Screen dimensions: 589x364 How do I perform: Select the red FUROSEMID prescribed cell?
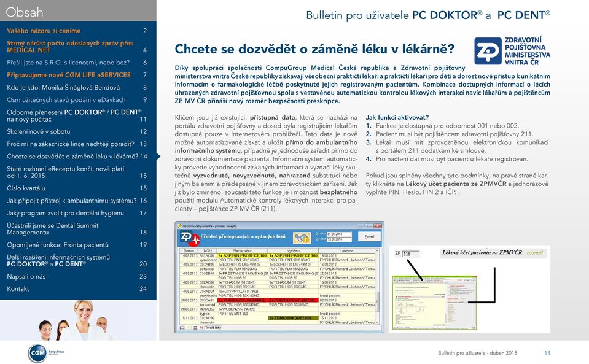242,300
